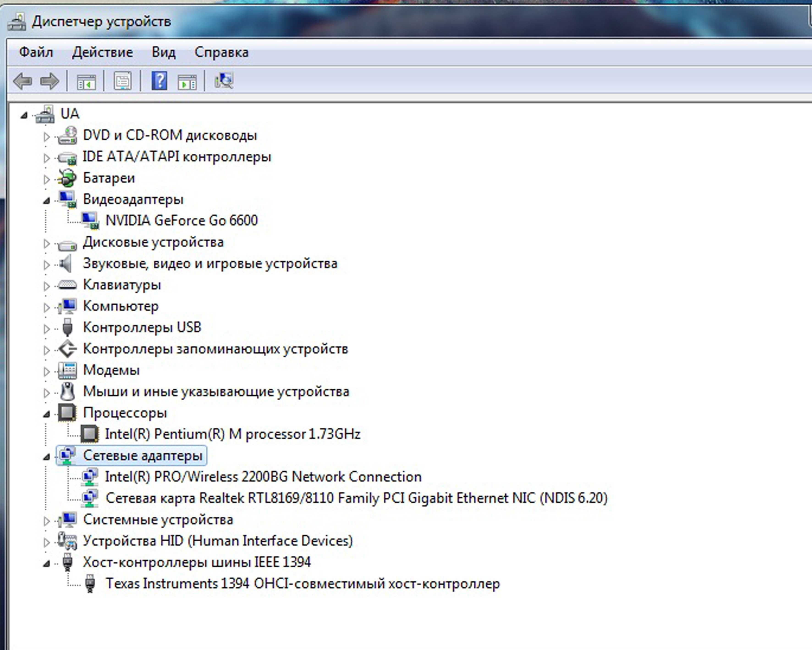812x650 pixels.
Task: Open the Файл menu
Action: pos(36,52)
